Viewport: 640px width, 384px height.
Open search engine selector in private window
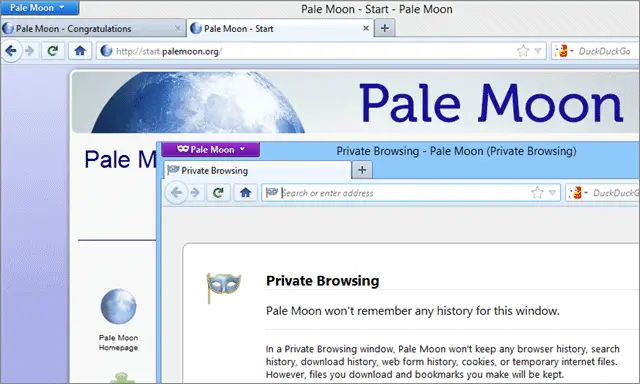pyautogui.click(x=578, y=193)
